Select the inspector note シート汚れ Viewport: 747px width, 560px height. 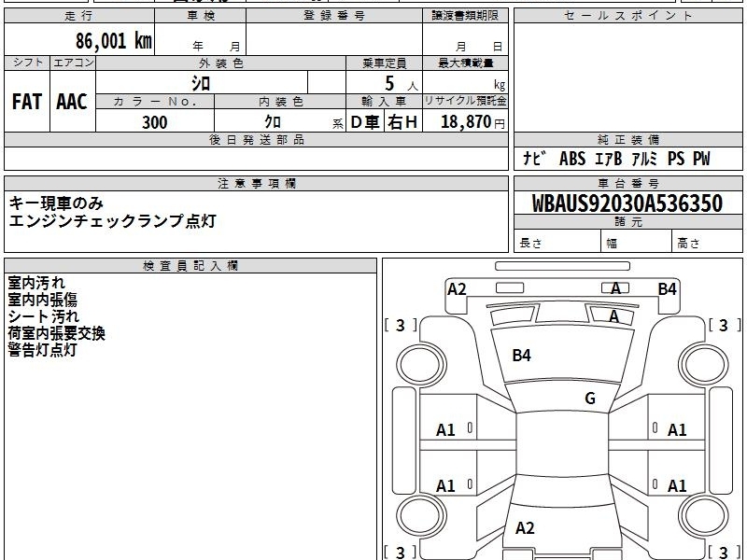tap(43, 316)
